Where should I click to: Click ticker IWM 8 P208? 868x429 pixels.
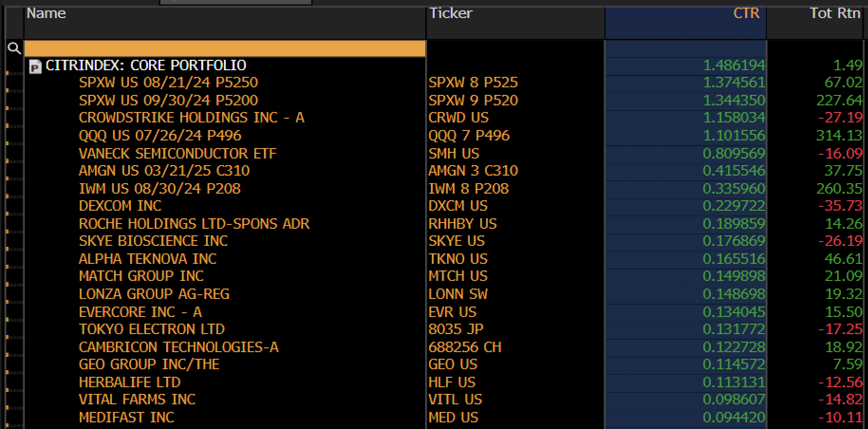pos(468,188)
